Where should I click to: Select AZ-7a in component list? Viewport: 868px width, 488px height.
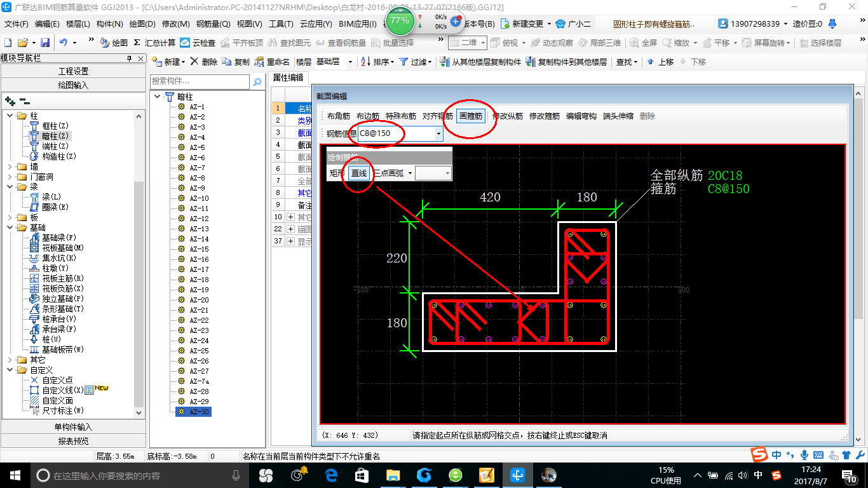pos(199,381)
